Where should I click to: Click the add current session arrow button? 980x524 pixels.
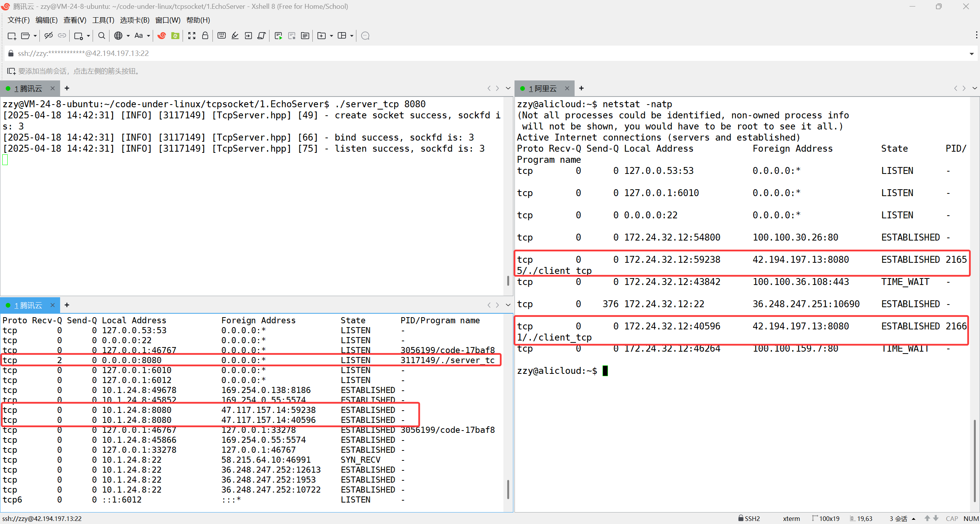tap(11, 71)
